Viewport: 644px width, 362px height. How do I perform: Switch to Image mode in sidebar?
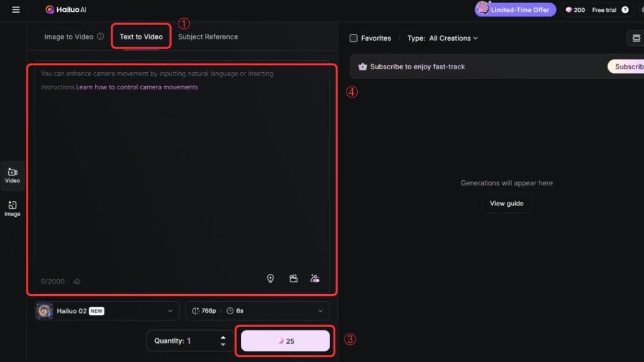coord(13,209)
